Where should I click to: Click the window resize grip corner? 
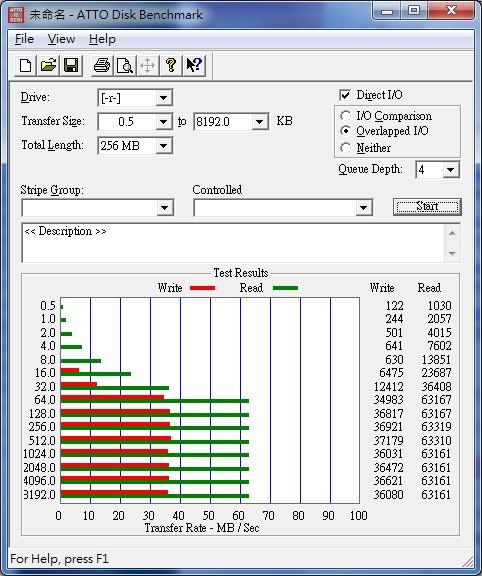(x=467, y=561)
